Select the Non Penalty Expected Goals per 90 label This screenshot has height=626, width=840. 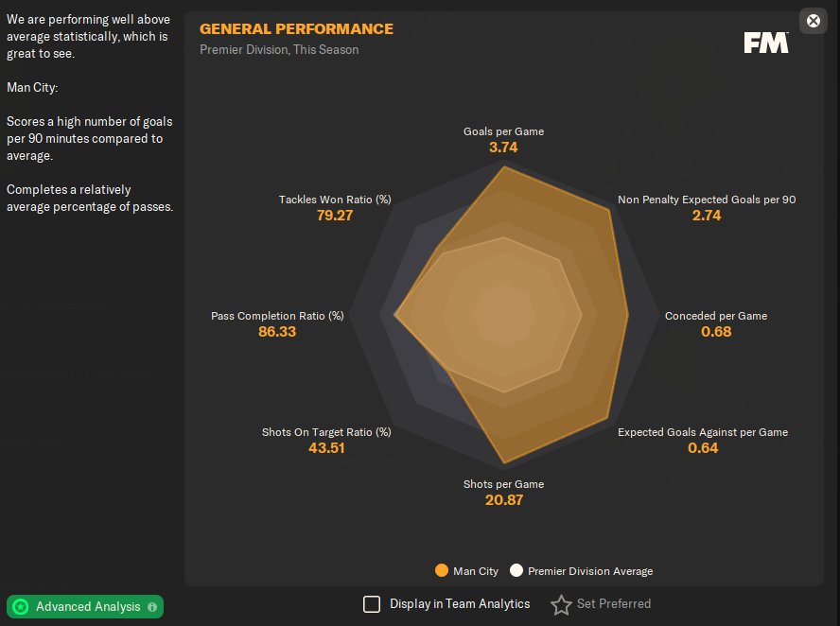click(707, 200)
